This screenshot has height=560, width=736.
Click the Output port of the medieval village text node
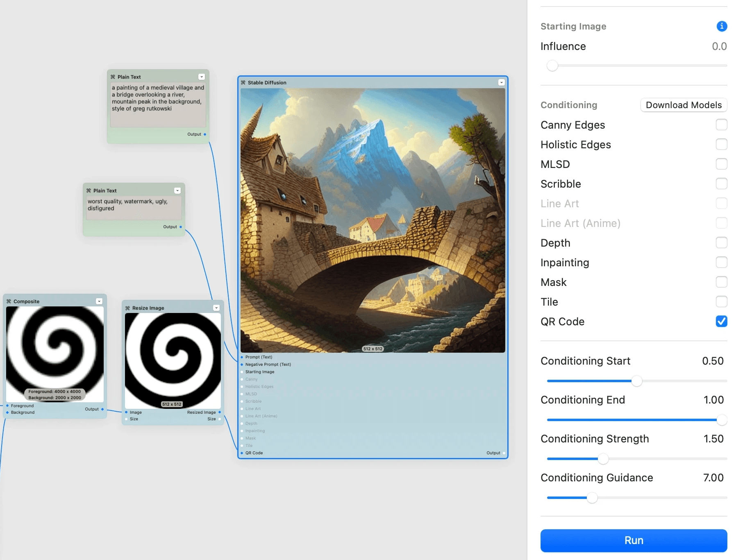point(205,134)
